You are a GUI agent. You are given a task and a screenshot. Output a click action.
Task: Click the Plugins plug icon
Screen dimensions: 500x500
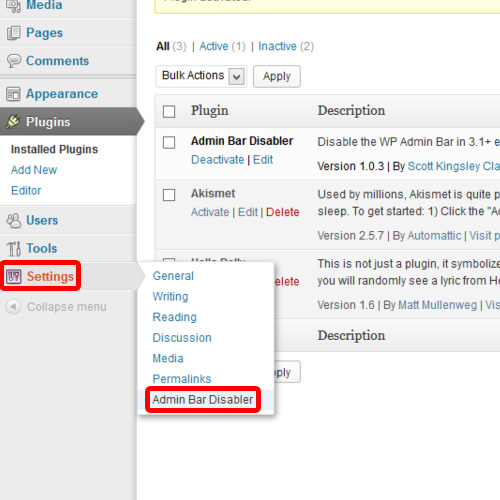tap(13, 122)
